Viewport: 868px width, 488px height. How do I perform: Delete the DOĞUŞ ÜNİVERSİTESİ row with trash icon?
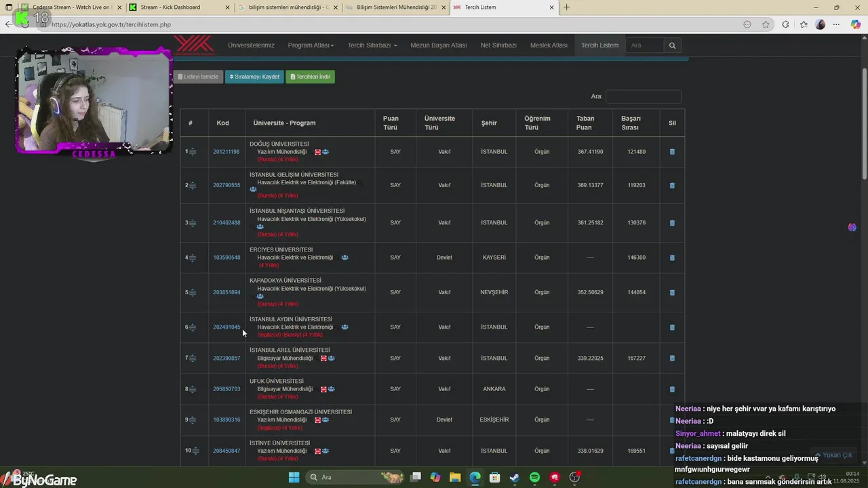(x=672, y=152)
